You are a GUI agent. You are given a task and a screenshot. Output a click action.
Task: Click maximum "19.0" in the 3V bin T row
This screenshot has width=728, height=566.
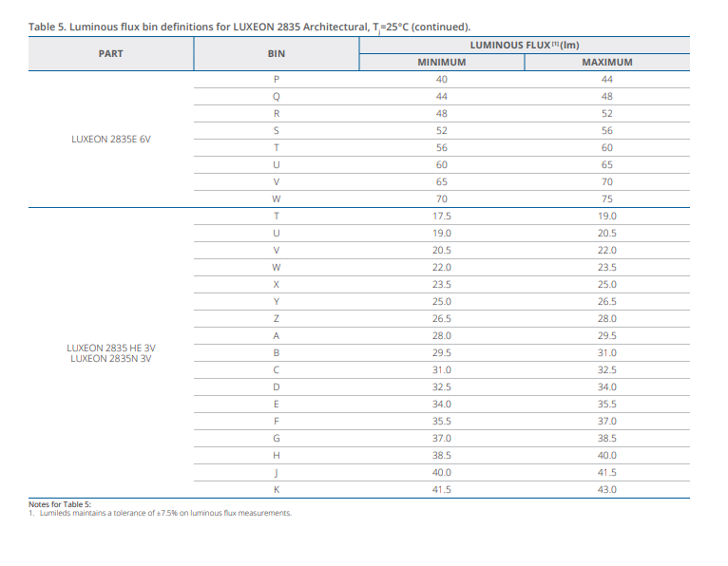click(606, 217)
